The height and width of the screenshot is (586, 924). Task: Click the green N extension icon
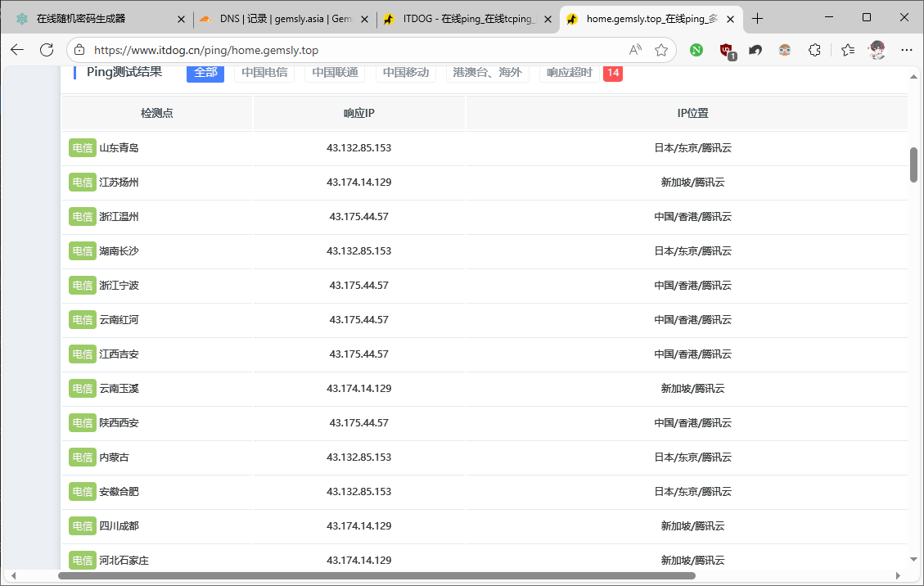tap(696, 50)
